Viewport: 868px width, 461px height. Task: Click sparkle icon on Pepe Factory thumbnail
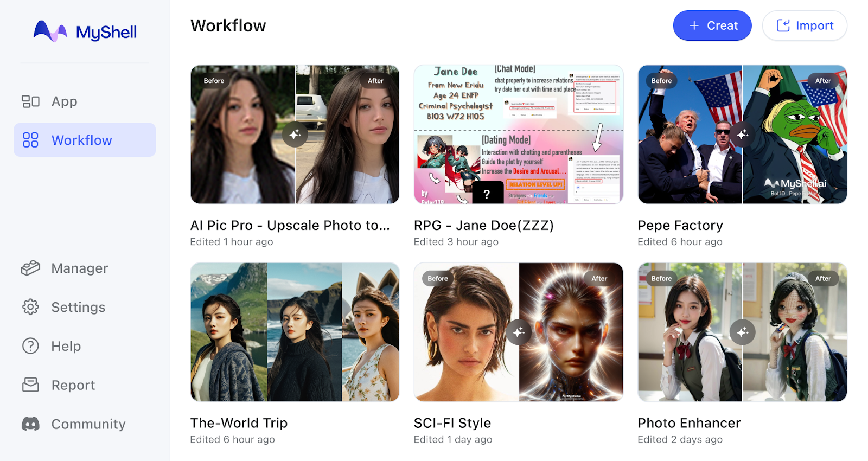pos(742,134)
